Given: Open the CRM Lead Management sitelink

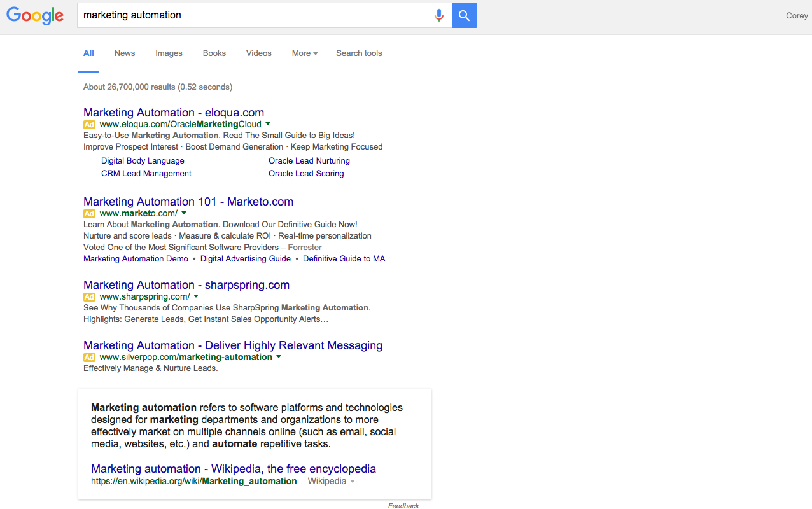Looking at the screenshot, I should click(x=146, y=174).
